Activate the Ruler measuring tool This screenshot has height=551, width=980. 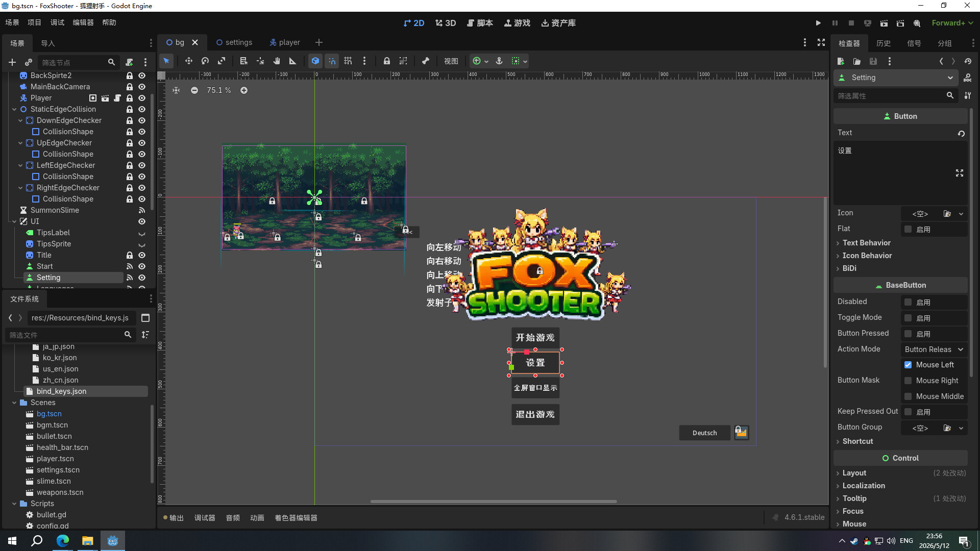tap(293, 61)
